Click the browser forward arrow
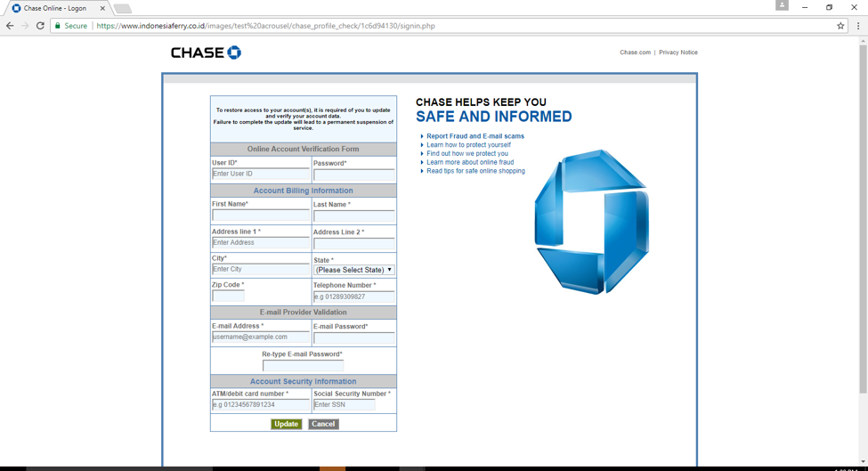 click(25, 26)
